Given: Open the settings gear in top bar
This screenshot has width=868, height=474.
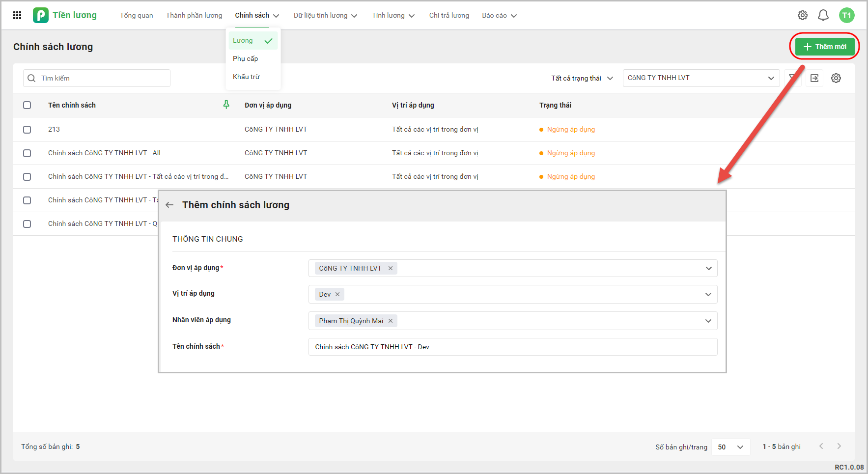Looking at the screenshot, I should [x=802, y=15].
